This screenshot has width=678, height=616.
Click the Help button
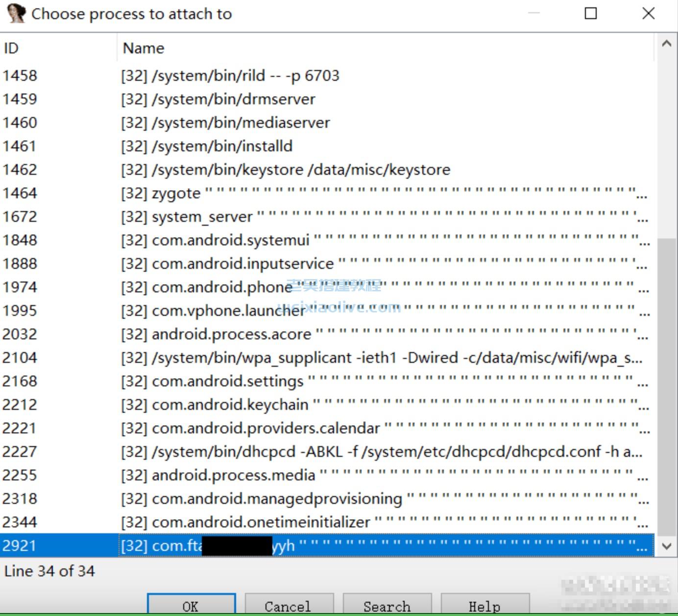coord(484,606)
